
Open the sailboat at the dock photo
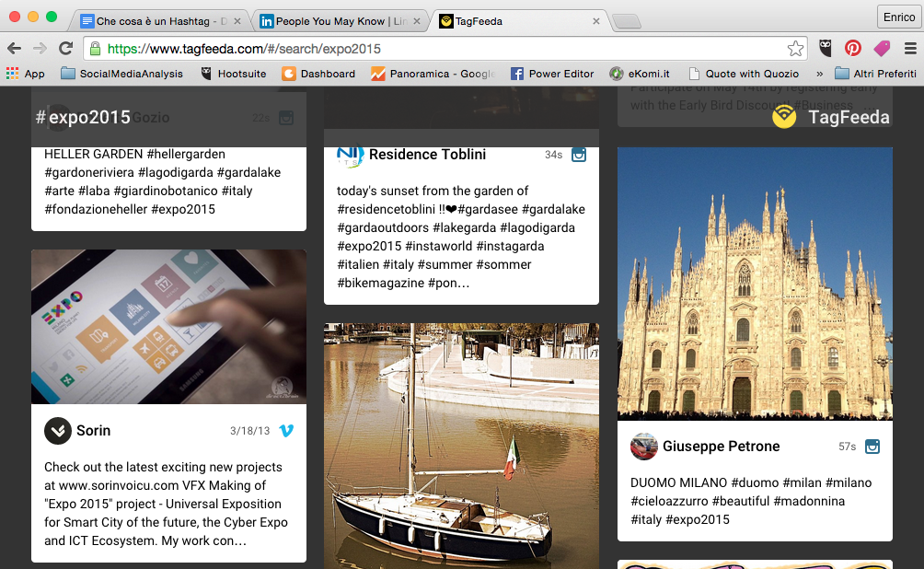[461, 446]
